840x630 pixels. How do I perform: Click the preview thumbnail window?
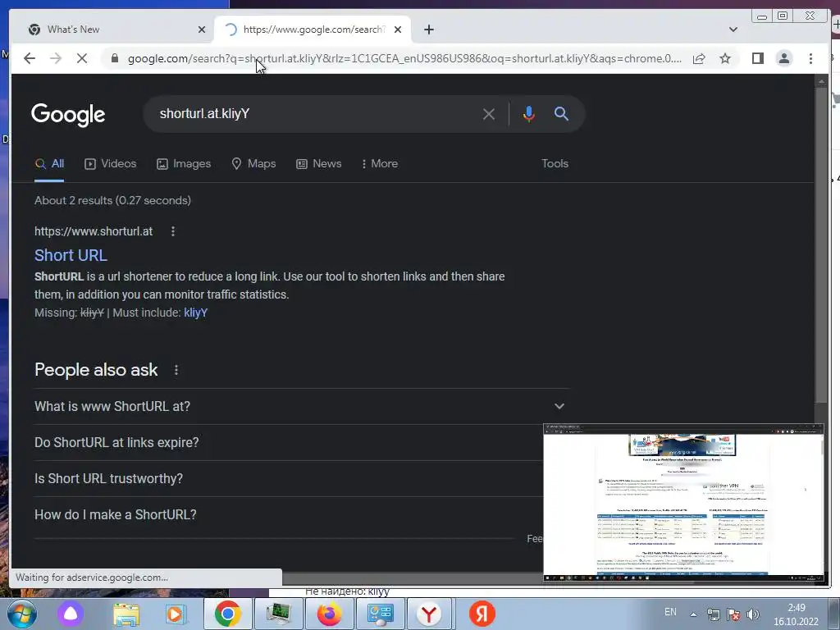click(x=683, y=503)
